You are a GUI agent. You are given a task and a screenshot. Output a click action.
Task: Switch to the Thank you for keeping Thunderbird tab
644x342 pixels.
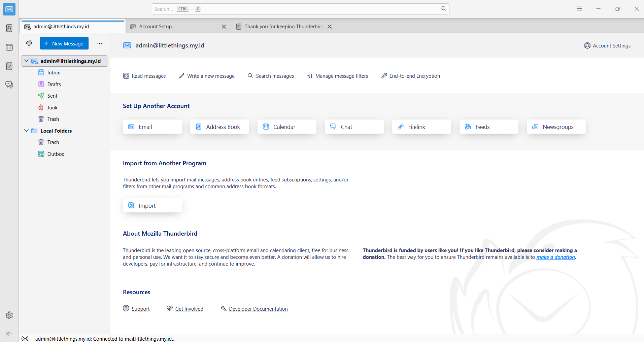click(x=284, y=27)
